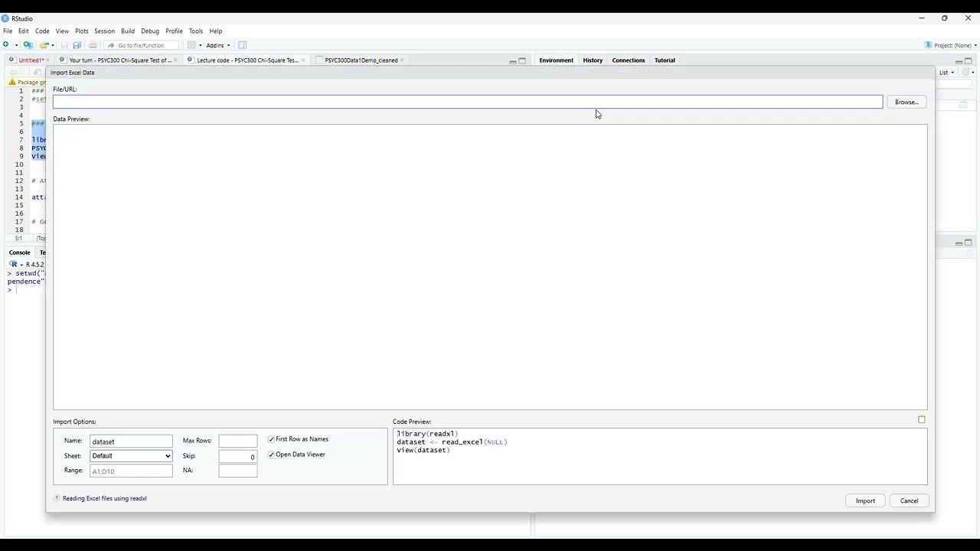Switch to the History tab
The height and width of the screenshot is (551, 980).
593,60
